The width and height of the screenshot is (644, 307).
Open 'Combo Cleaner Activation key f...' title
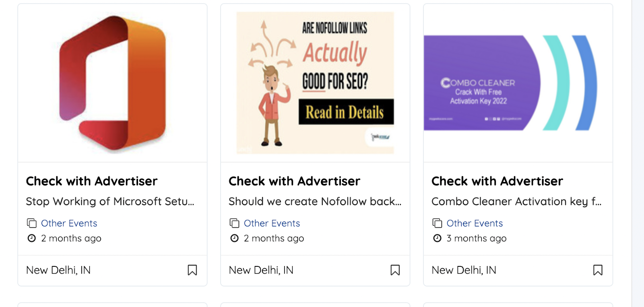click(x=517, y=201)
